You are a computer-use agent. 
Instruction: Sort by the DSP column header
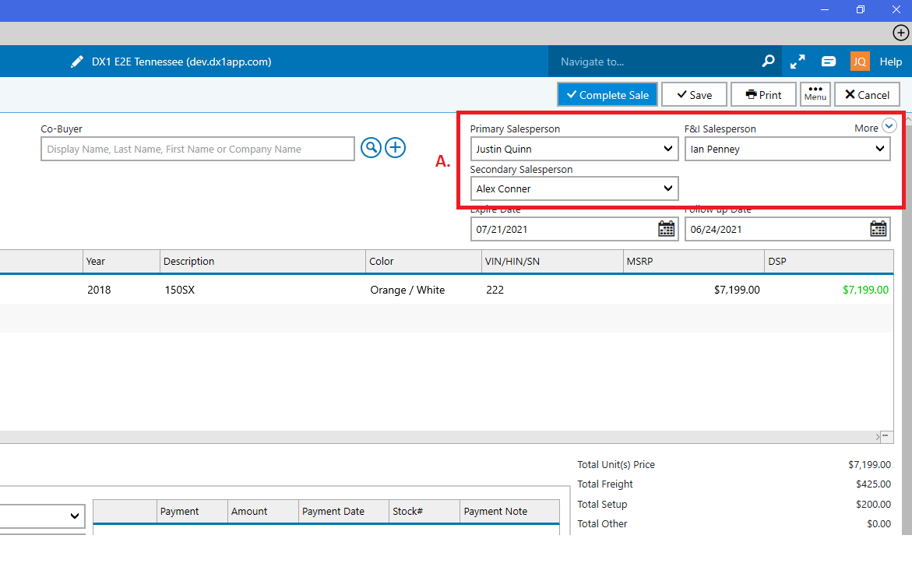tap(829, 261)
